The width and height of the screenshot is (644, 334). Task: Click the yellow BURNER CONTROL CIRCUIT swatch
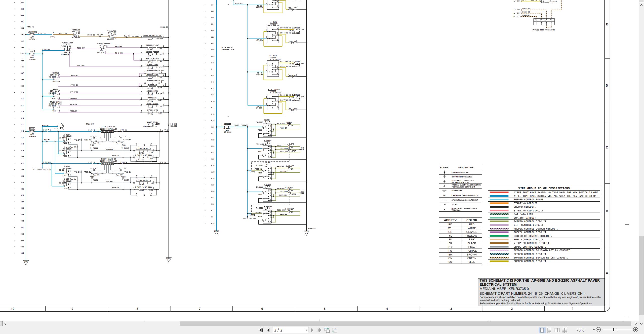coord(499,261)
